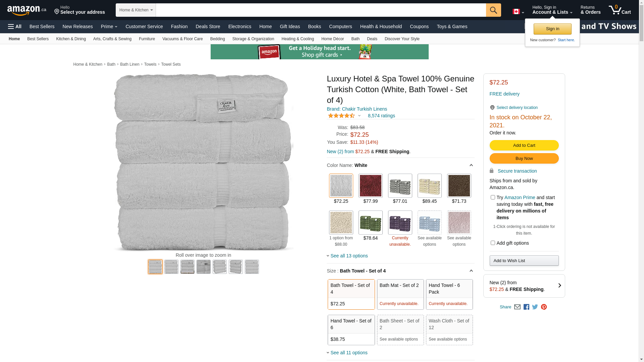This screenshot has width=644, height=362.
Task: Open the Chakir Turkish Linens brand link
Action: point(357,109)
